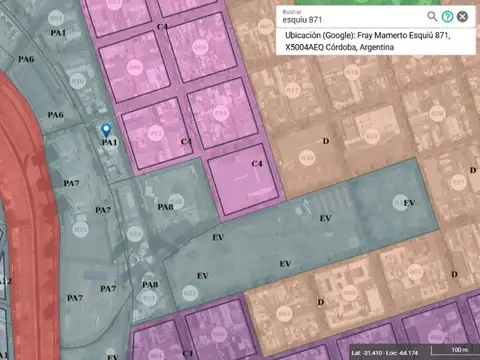Viewport: 480px width, 360px height.
Task: Click parcel circle 007 near search box
Action: 266,26
